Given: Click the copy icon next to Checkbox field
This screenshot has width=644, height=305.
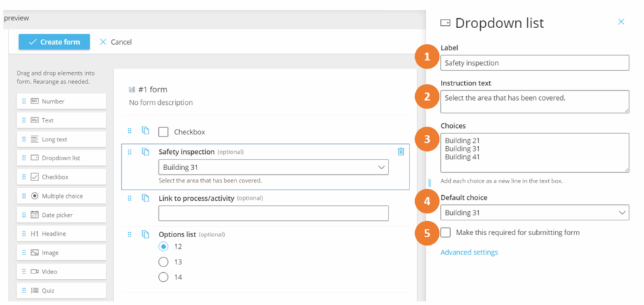Looking at the screenshot, I should [x=146, y=131].
